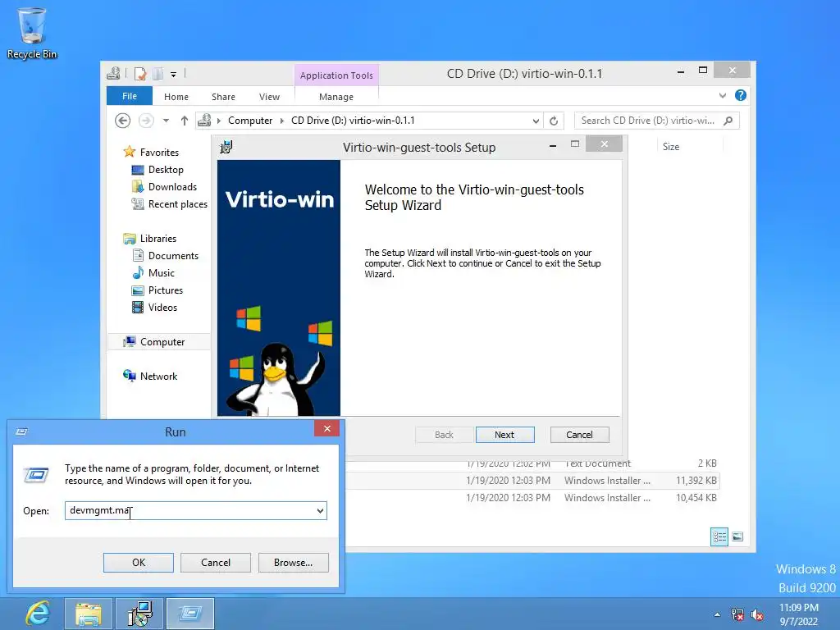Switch to the Home ribbon tab
The width and height of the screenshot is (840, 630).
click(176, 97)
